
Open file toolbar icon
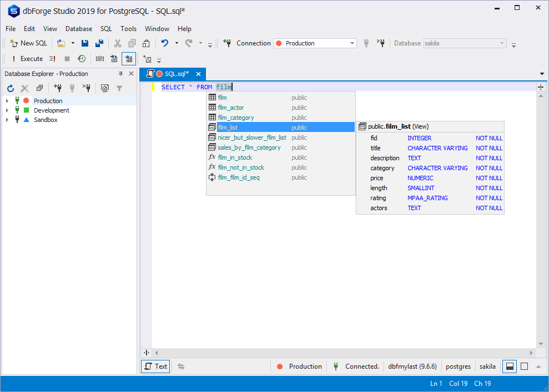pyautogui.click(x=61, y=43)
